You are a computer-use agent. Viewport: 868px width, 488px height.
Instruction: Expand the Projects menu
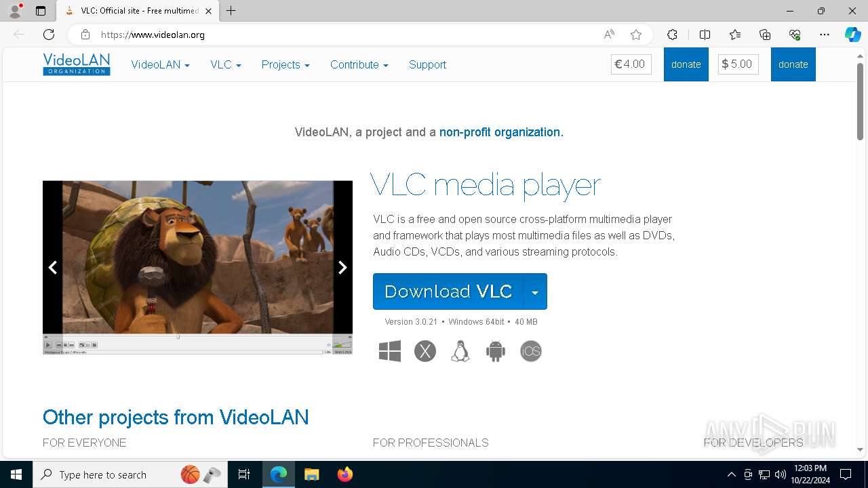click(x=285, y=64)
